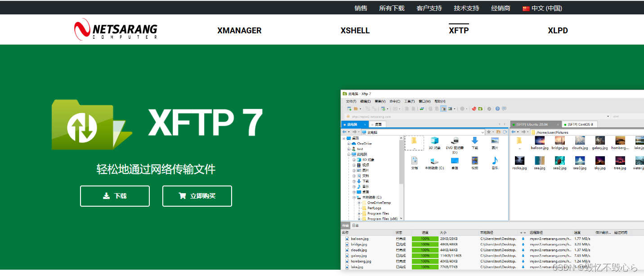Click the back arrow in remote pane
This screenshot has height=276, width=644.
tap(514, 132)
